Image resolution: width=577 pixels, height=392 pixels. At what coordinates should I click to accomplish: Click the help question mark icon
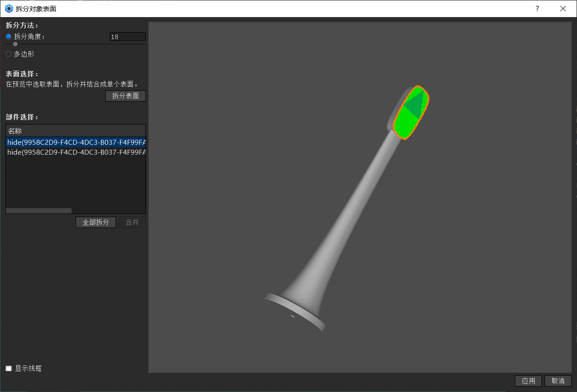click(x=536, y=9)
